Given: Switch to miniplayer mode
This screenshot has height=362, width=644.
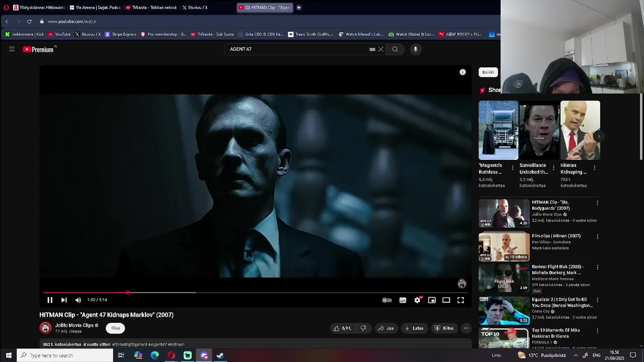Looking at the screenshot, I should click(432, 300).
